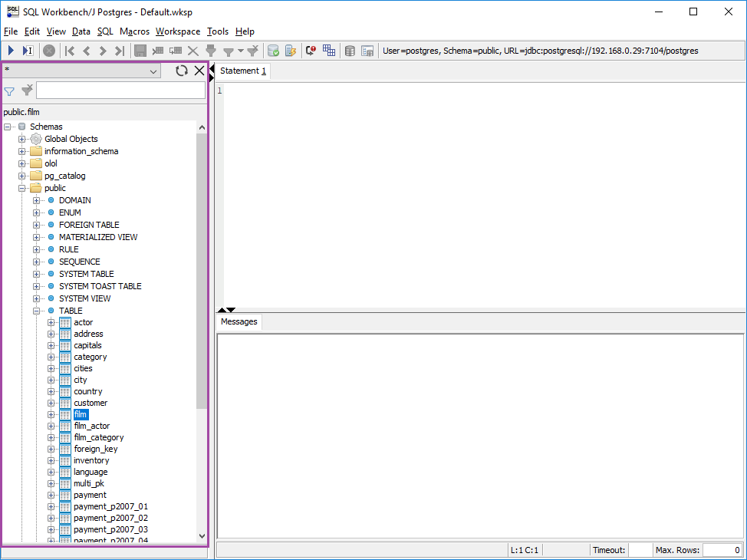The width and height of the screenshot is (747, 560).
Task: Click the Max. Rows input field
Action: point(722,550)
